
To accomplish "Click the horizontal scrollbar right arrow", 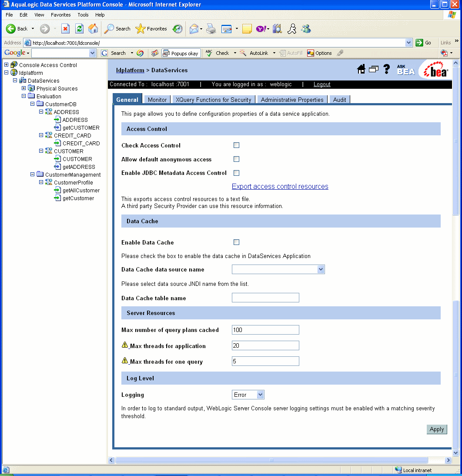I will coord(448,460).
